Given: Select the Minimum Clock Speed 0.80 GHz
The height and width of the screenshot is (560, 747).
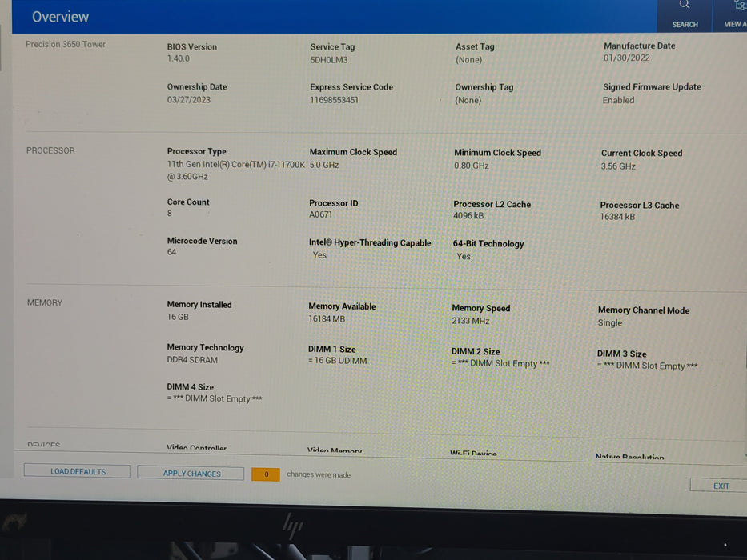Looking at the screenshot, I should coord(471,166).
